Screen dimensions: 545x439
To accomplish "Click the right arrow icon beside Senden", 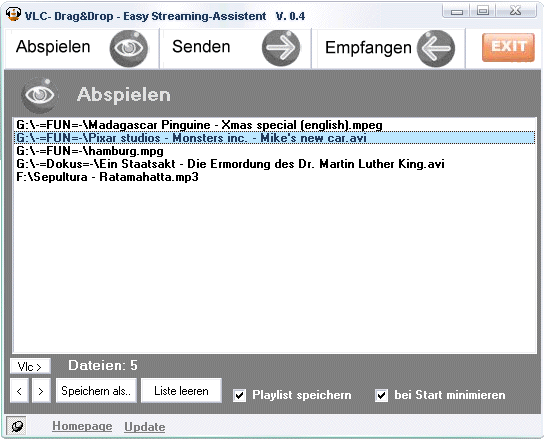I will point(281,48).
